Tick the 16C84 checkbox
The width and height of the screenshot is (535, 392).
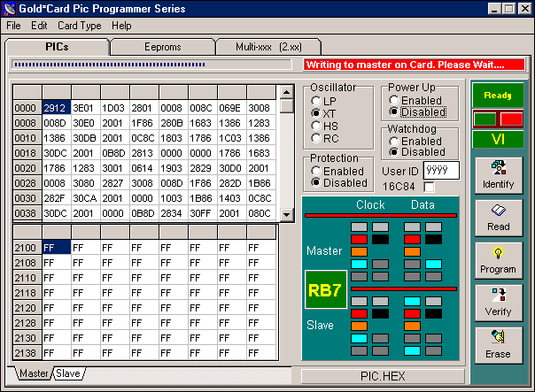click(x=429, y=187)
